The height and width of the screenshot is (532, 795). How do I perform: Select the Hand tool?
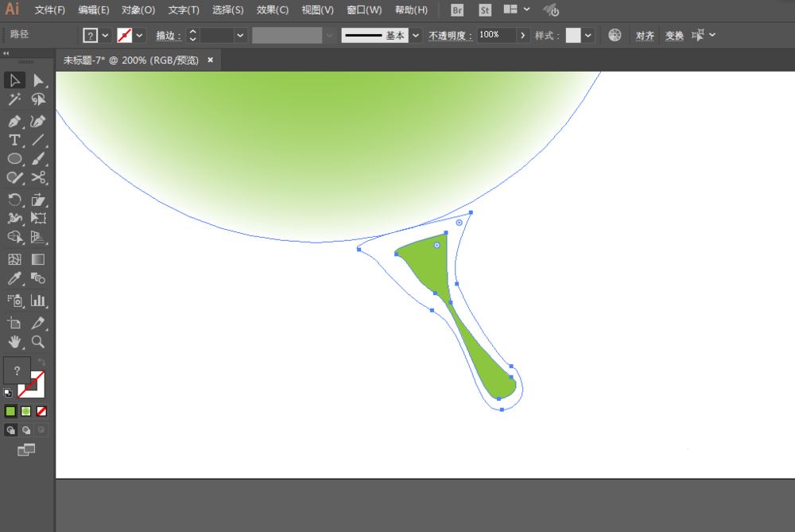coord(14,342)
